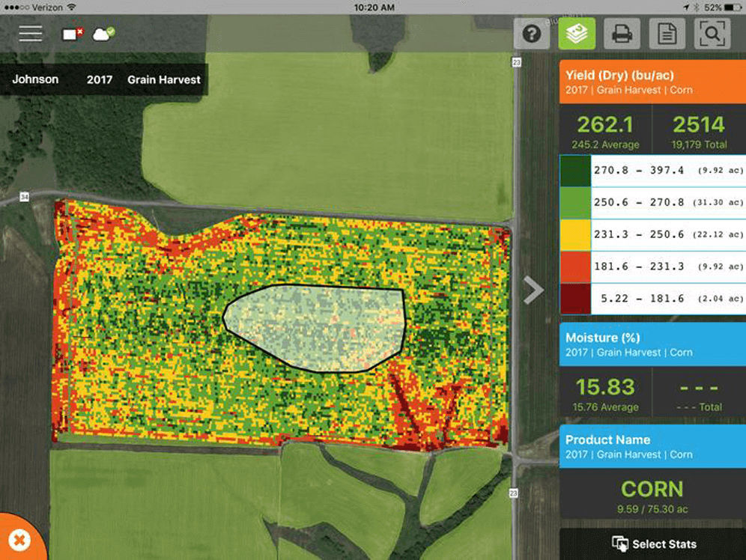Select the Grain Harvest breadcrumb item

(x=163, y=79)
